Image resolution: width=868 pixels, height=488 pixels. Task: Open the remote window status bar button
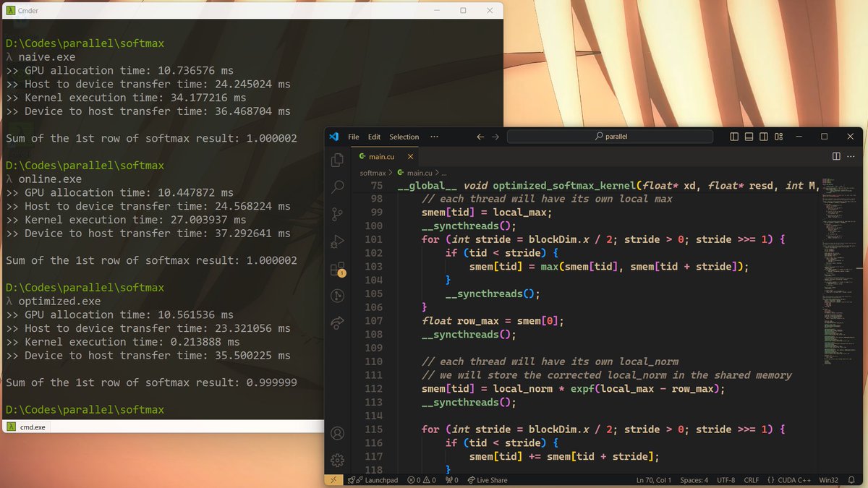click(333, 480)
